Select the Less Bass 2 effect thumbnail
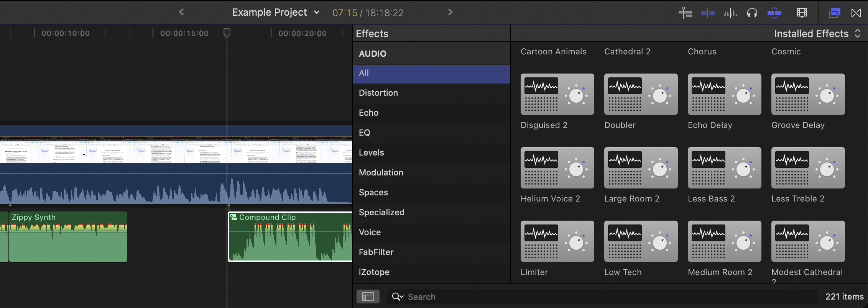The image size is (868, 308). (x=725, y=168)
